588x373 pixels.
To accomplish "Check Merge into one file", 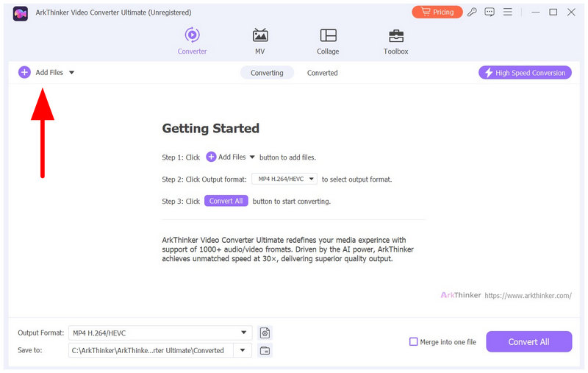I will click(x=413, y=342).
